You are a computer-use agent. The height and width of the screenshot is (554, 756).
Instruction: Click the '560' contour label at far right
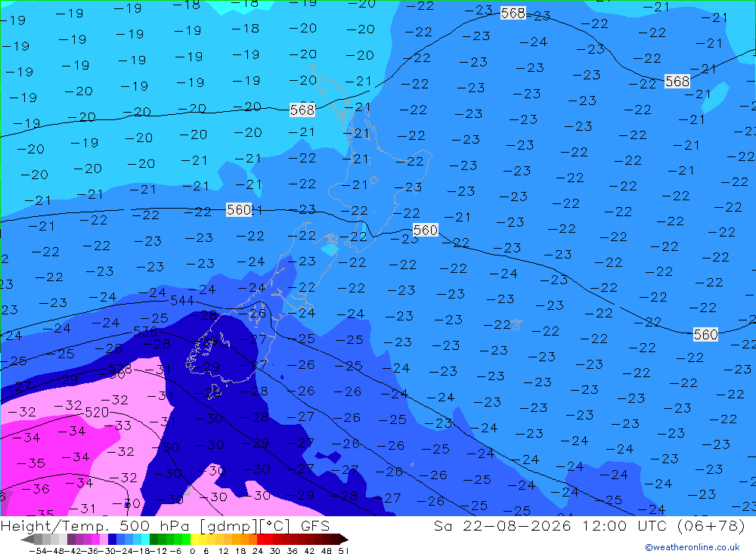tap(705, 334)
